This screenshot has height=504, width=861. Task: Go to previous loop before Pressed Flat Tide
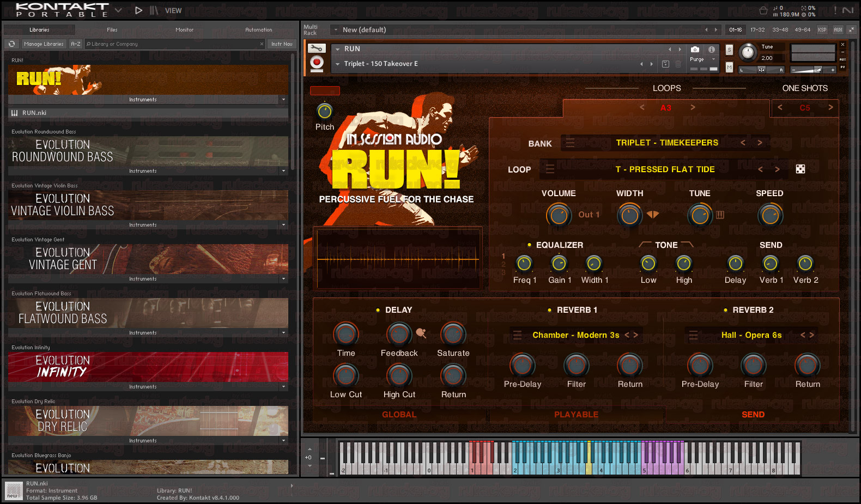[x=760, y=169]
